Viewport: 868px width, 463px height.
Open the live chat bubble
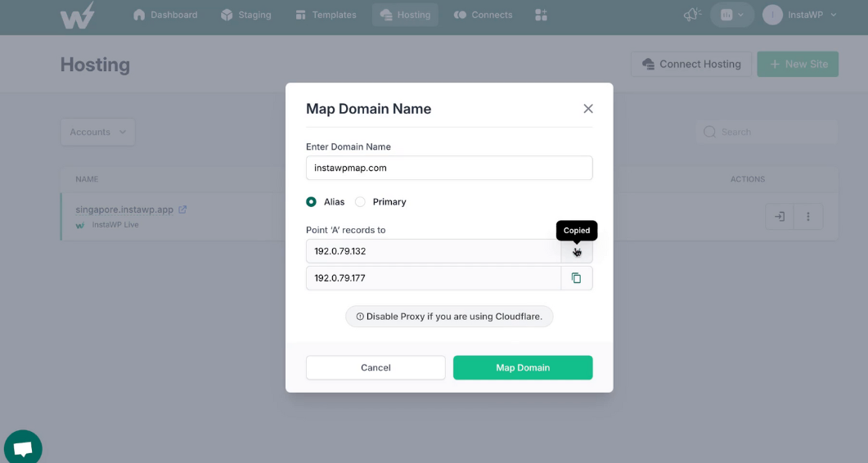tap(23, 447)
